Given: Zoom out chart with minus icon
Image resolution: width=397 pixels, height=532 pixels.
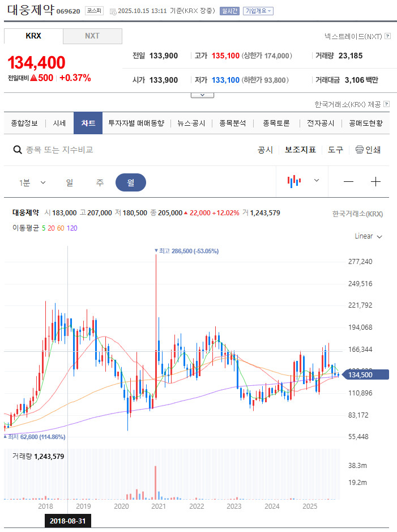Looking at the screenshot, I should [x=348, y=182].
